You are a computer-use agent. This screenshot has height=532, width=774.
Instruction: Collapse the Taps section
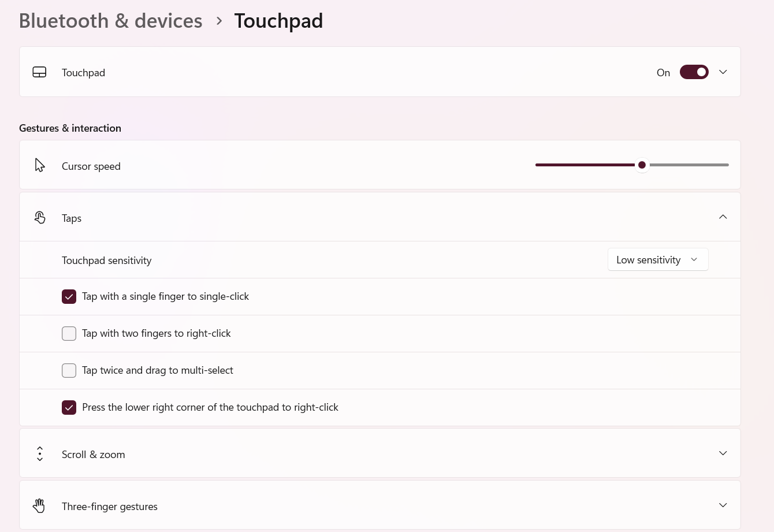pos(723,217)
